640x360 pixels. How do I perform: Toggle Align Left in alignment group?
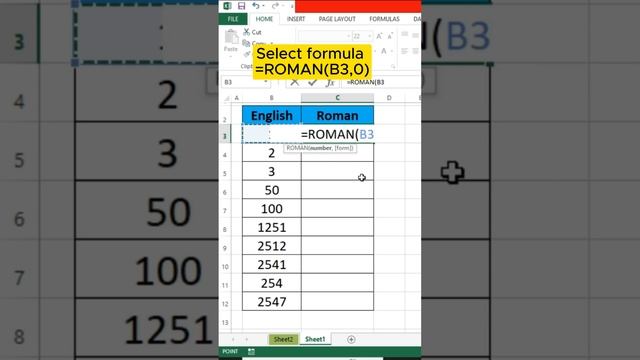[x=404, y=51]
